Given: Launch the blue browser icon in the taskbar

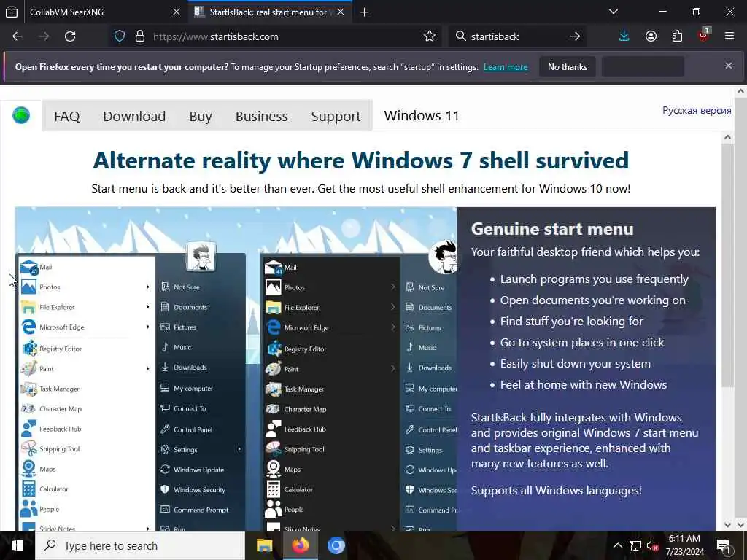Looking at the screenshot, I should click(336, 545).
